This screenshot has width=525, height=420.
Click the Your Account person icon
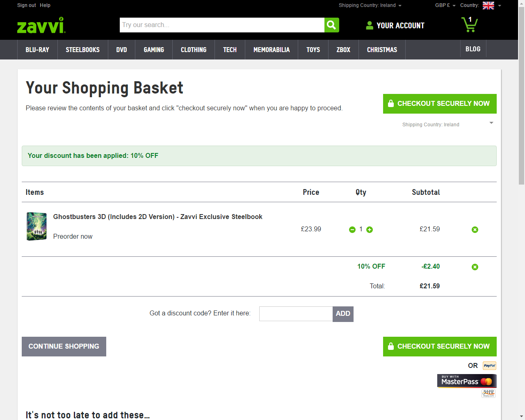(370, 25)
